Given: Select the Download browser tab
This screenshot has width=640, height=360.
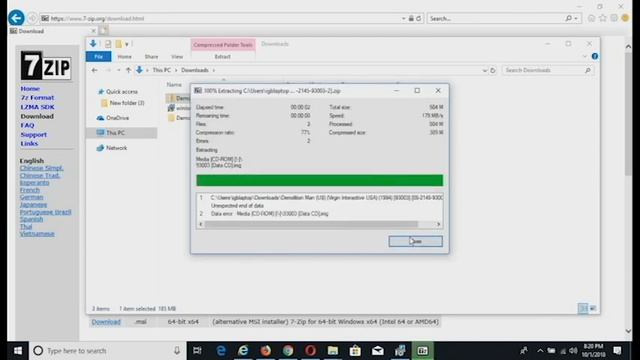Looking at the screenshot, I should tap(52, 31).
